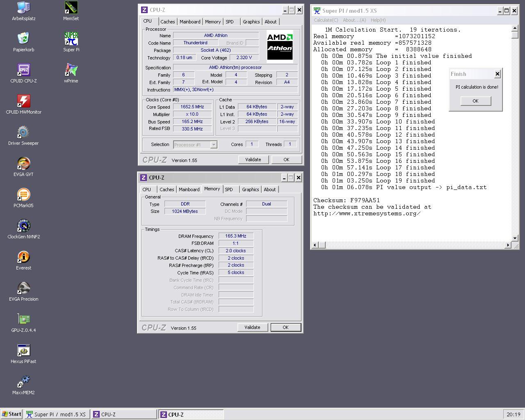Open Graphics tab in lower CPU-Z window

[250, 189]
